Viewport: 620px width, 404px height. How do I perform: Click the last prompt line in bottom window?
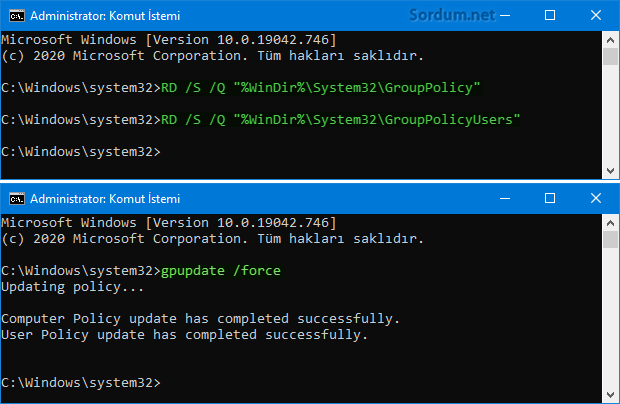tap(81, 383)
